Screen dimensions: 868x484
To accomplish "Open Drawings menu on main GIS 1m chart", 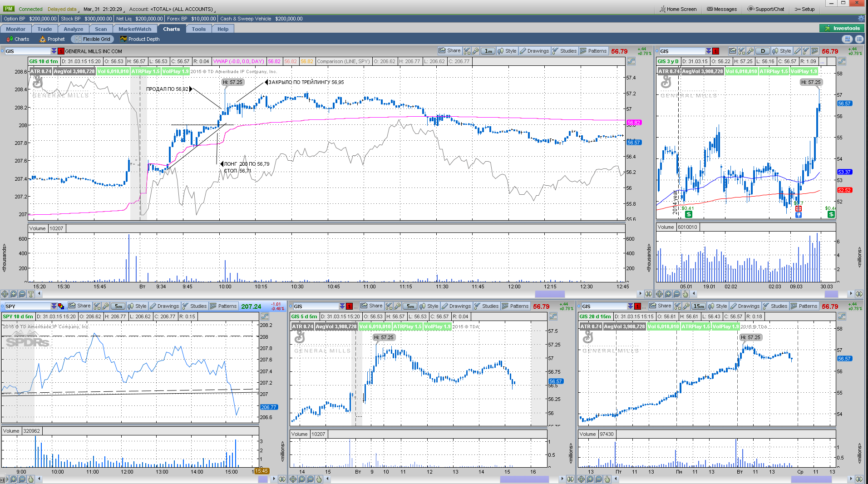I will (x=534, y=51).
